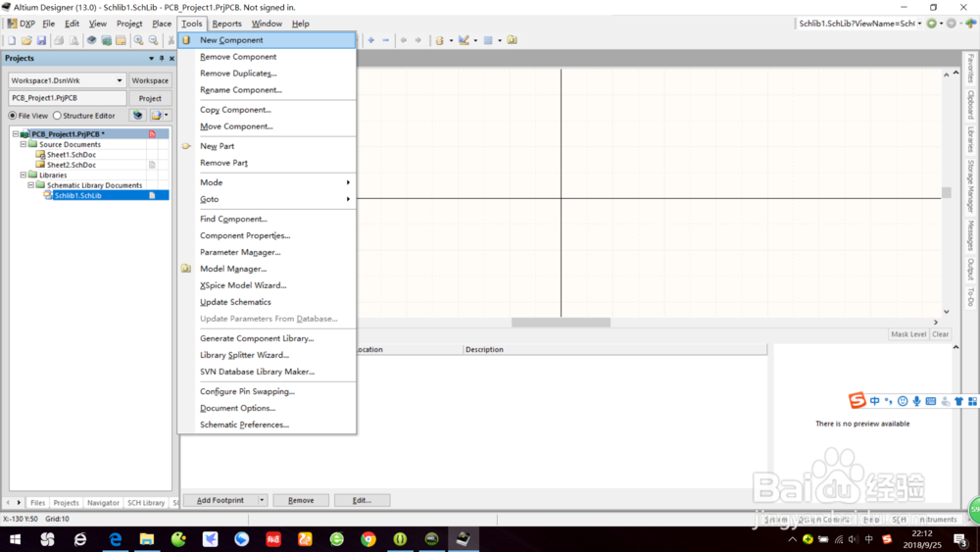Click the drawing tools pencil-line toolbar icon
This screenshot has width=980, height=552.
coord(464,40)
